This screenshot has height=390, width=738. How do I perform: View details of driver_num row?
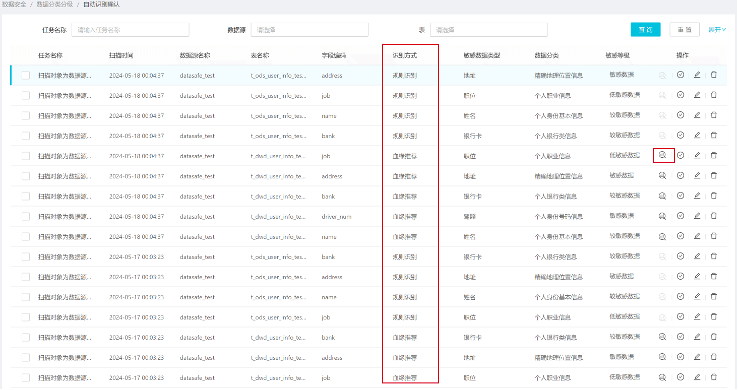(x=663, y=216)
